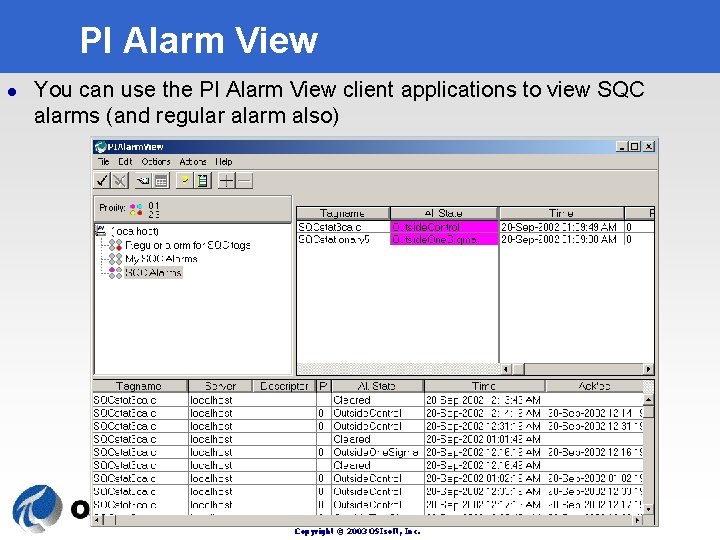Click lower list vertical scrollbar down arrow
The image size is (720, 540).
[x=648, y=509]
